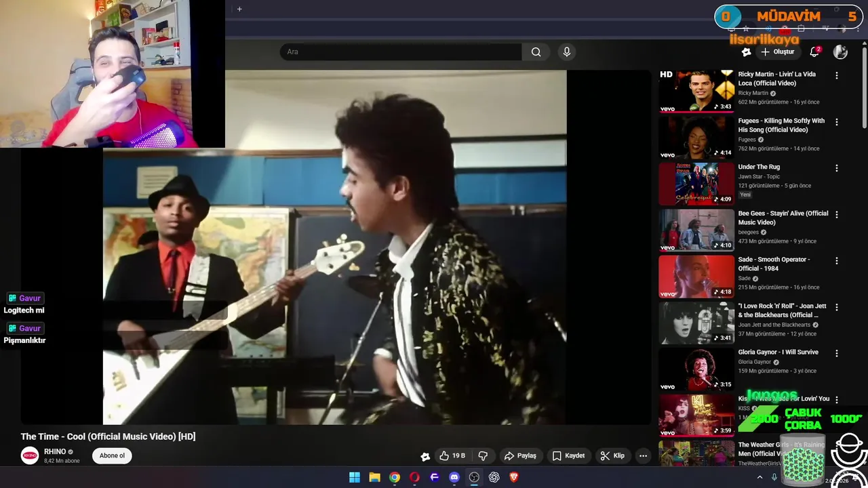The width and height of the screenshot is (868, 488).
Task: Open the Jawn Star - Topic channel link
Action: point(759,177)
